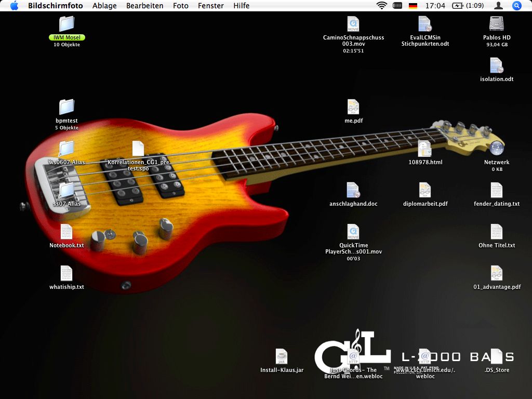Select EvalLCMSinStichpunkrten.odt document icon
The width and height of the screenshot is (532, 399).
coord(425,24)
